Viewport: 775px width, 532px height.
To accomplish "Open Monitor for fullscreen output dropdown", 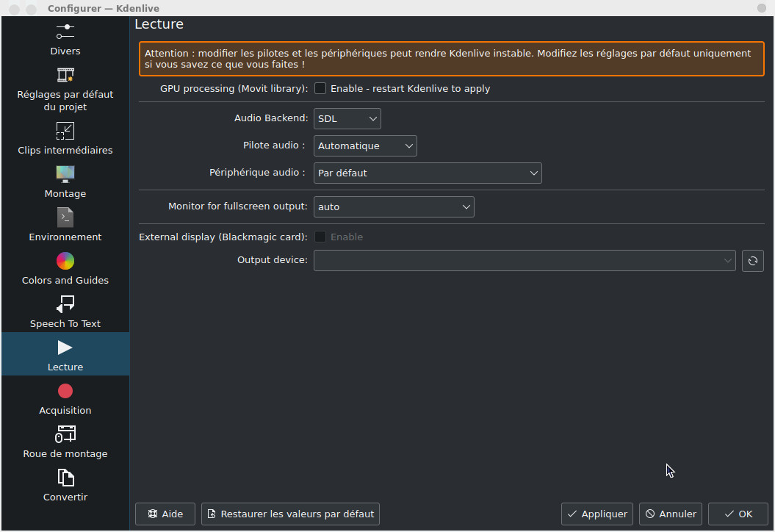I will [x=394, y=206].
